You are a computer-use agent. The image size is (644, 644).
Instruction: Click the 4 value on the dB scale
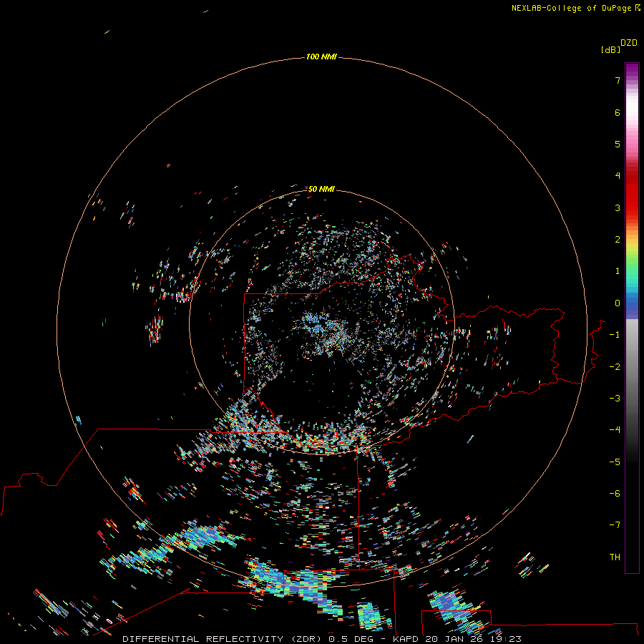[x=618, y=176]
